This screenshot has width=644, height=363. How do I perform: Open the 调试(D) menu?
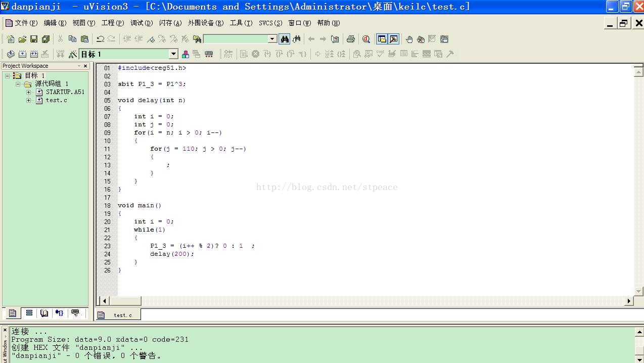pyautogui.click(x=142, y=23)
